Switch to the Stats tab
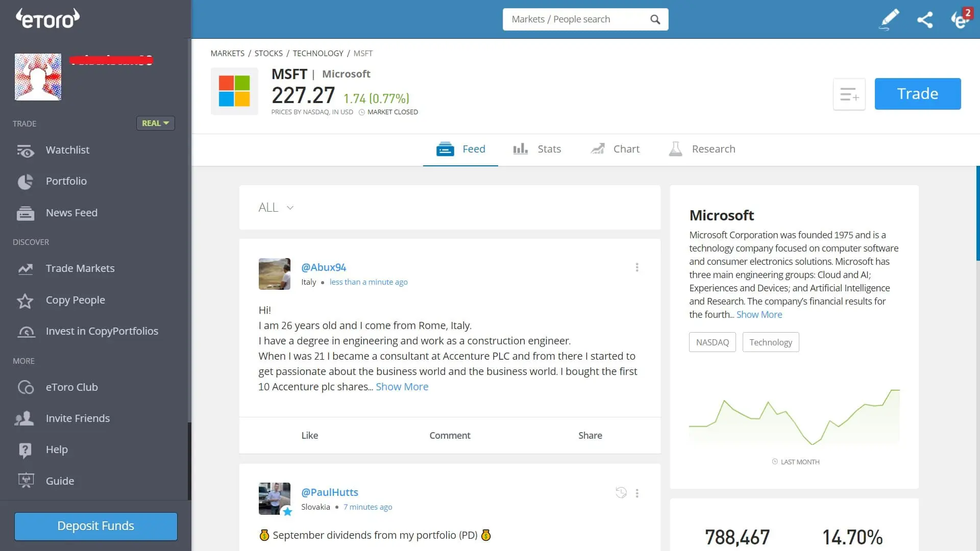Image resolution: width=980 pixels, height=551 pixels. [x=536, y=149]
